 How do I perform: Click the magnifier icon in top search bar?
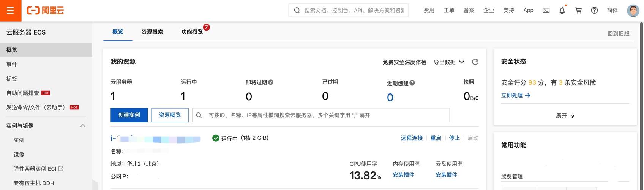297,10
